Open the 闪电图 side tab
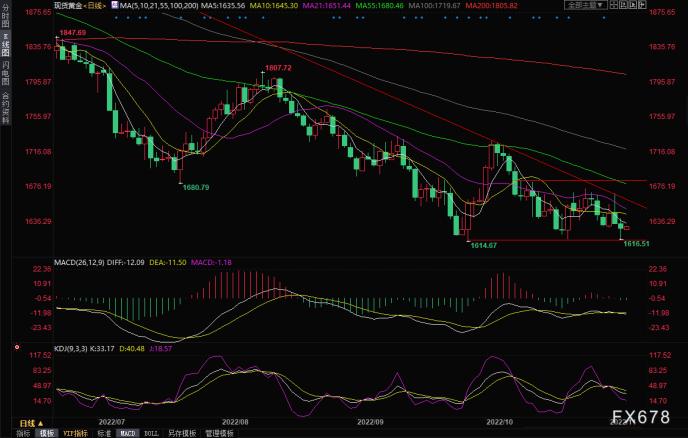Viewport: 688px width, 438px height. pyautogui.click(x=5, y=73)
